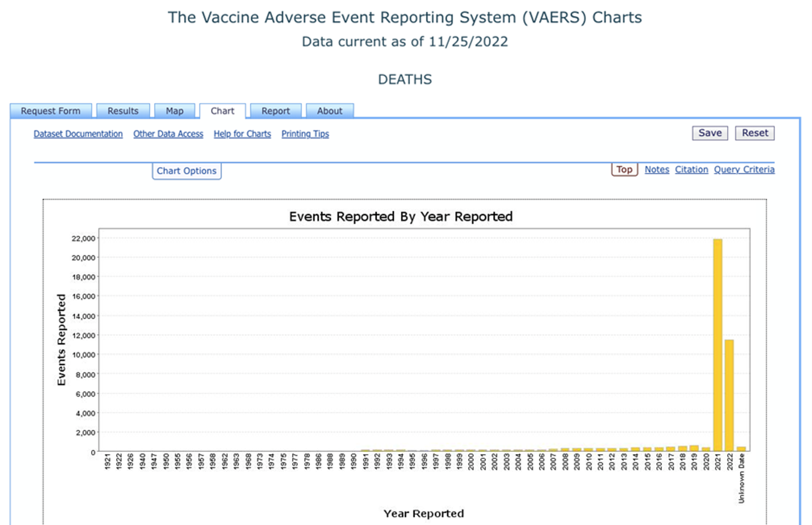This screenshot has width=812, height=525.
Task: Go to the Report tab
Action: [x=276, y=111]
